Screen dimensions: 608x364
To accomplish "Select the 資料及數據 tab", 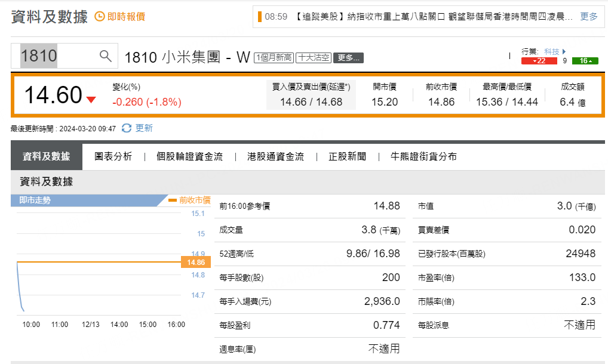I will click(47, 156).
